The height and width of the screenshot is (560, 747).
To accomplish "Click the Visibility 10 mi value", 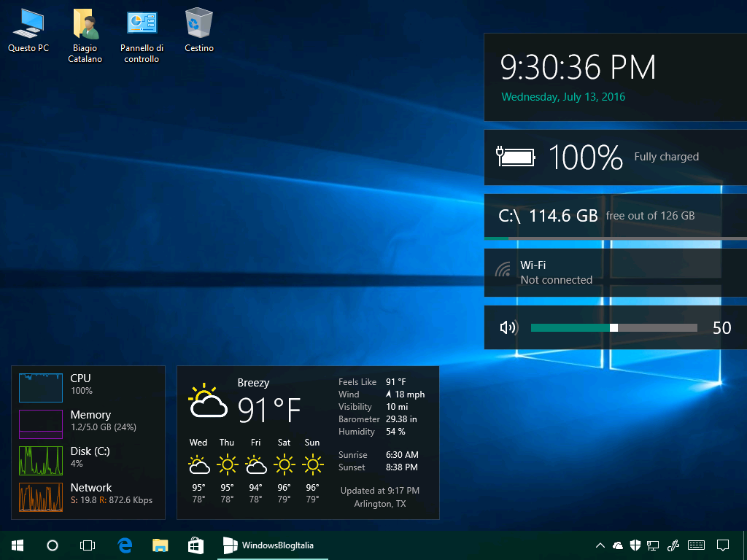I will click(397, 407).
